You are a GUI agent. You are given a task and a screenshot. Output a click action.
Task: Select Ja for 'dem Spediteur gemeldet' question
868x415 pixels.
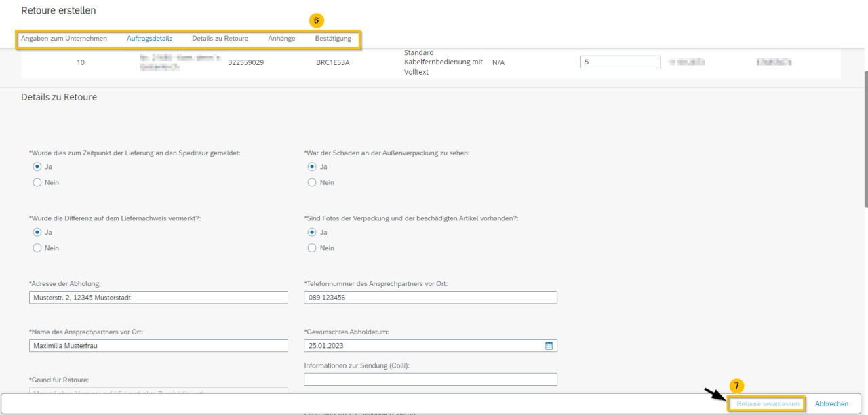(x=37, y=166)
